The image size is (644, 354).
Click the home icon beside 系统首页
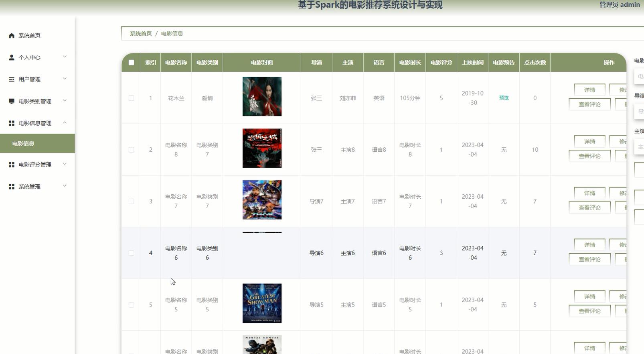12,36
